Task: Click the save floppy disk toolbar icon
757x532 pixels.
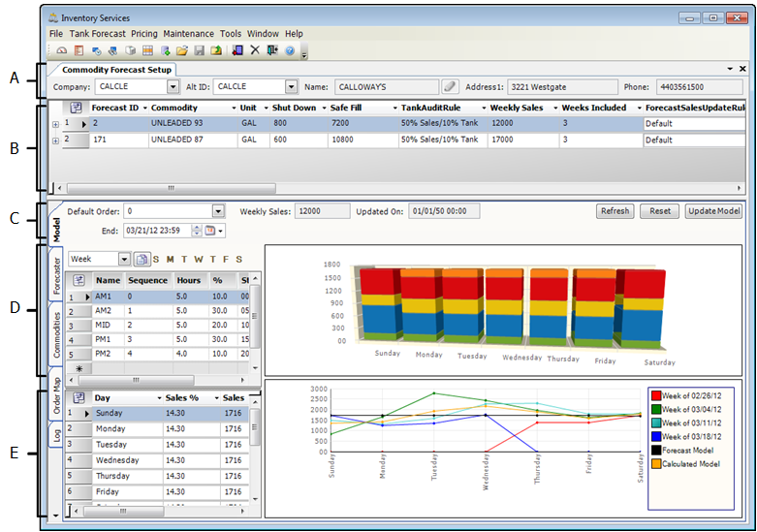Action: (x=199, y=49)
